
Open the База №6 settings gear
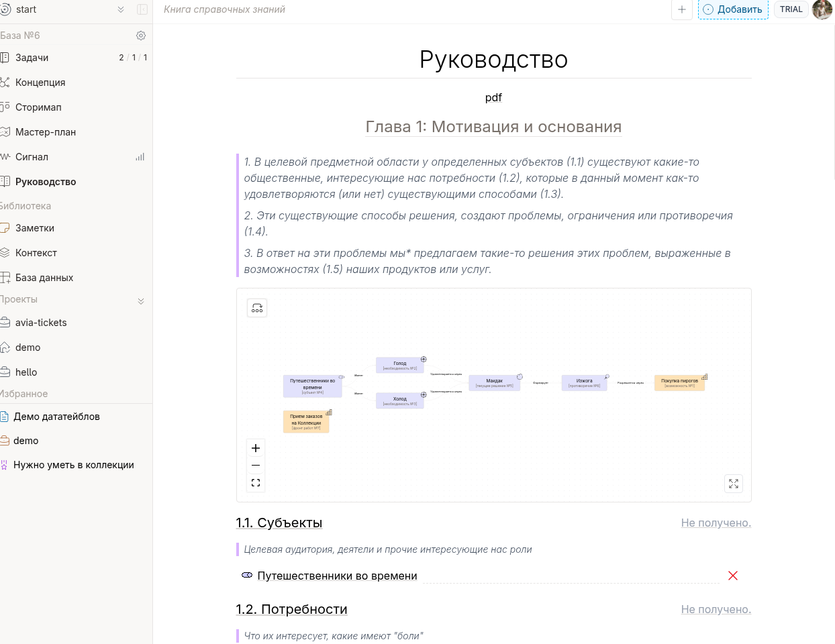pos(141,36)
